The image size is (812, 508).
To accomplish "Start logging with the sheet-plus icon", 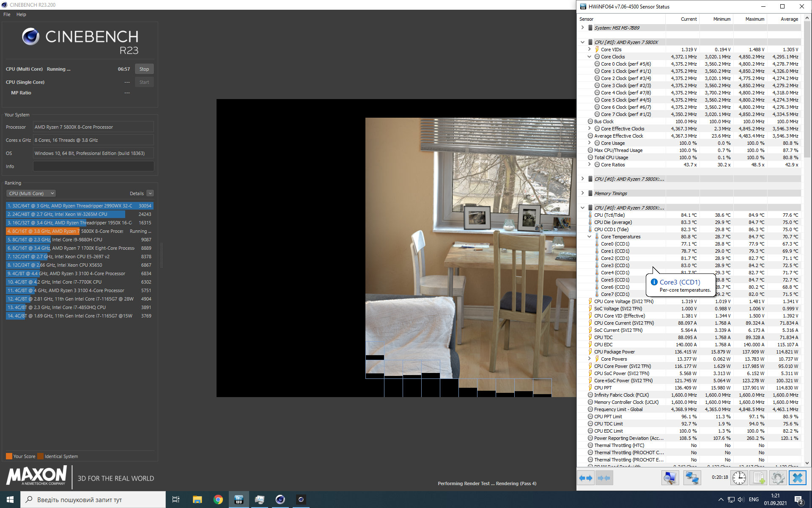I will [759, 478].
